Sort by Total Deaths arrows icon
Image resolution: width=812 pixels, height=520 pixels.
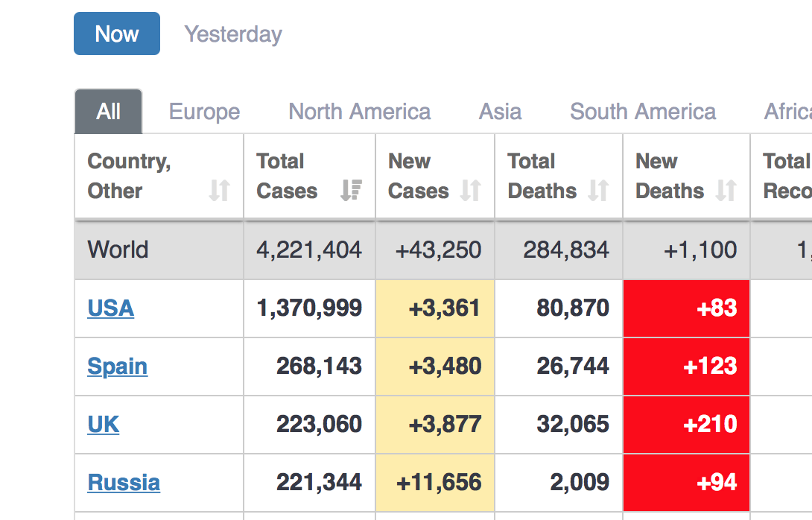click(x=598, y=191)
